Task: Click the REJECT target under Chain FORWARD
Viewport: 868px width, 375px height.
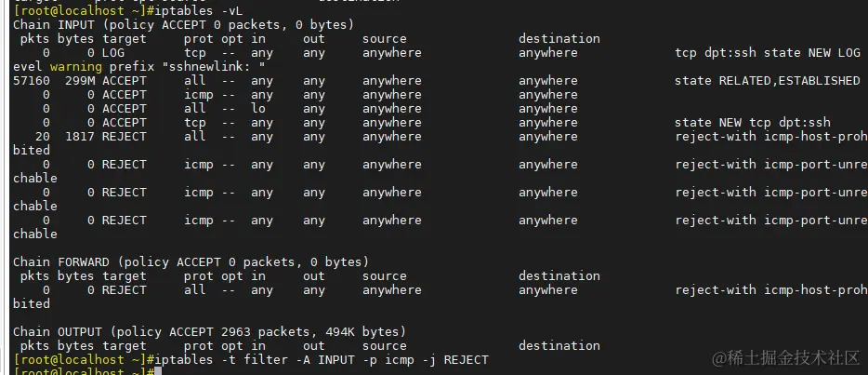Action: pyautogui.click(x=125, y=289)
